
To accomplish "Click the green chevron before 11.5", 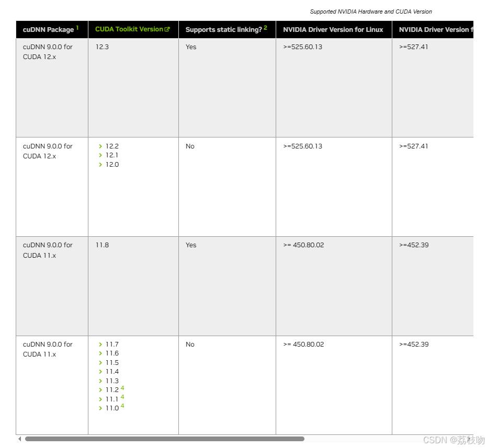I will (x=100, y=363).
